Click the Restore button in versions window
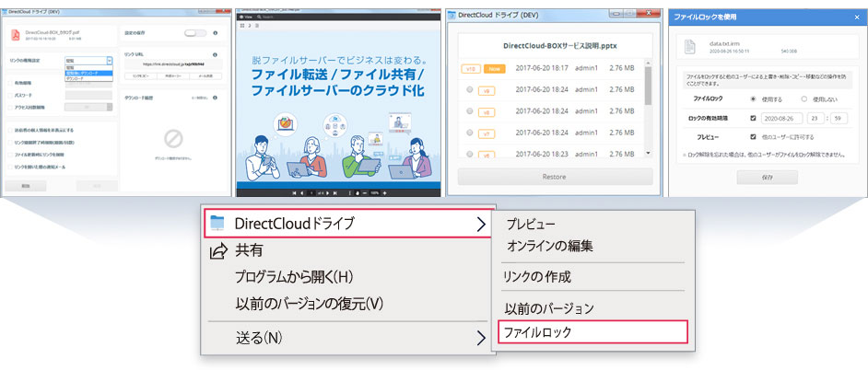 point(554,177)
